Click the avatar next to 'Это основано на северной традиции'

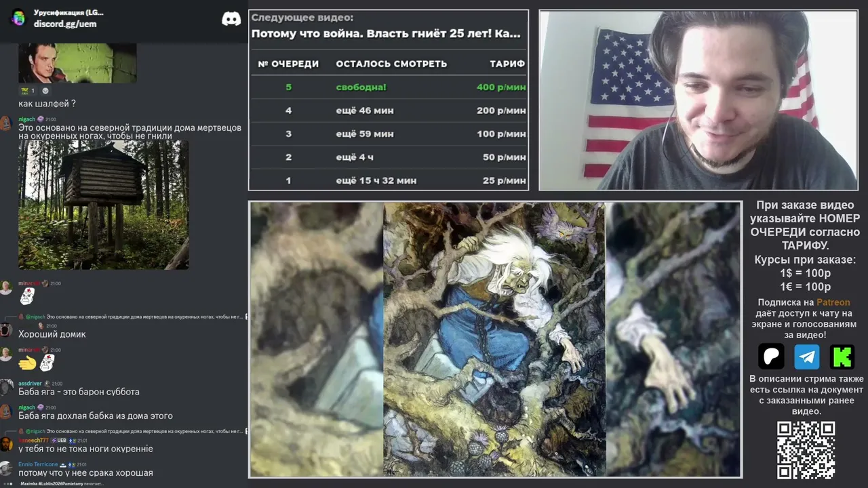(6, 123)
